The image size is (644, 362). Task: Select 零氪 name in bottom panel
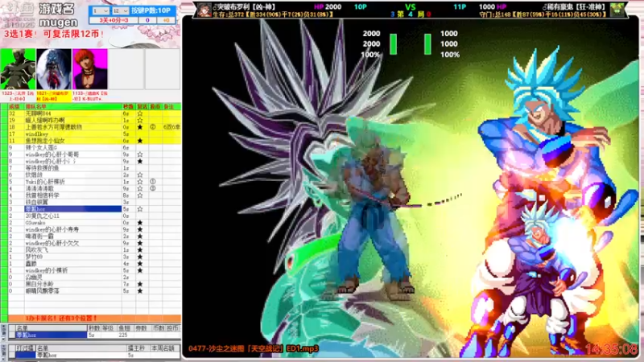pos(47,356)
